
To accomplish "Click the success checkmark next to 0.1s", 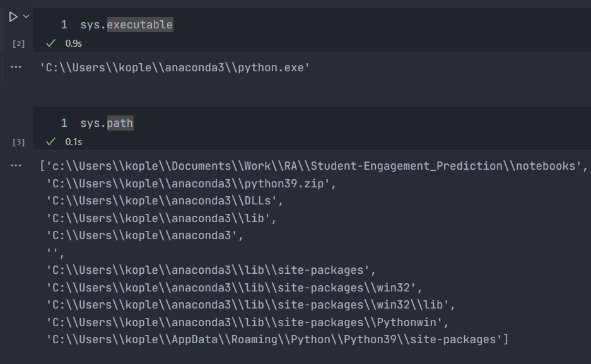I will [x=51, y=141].
